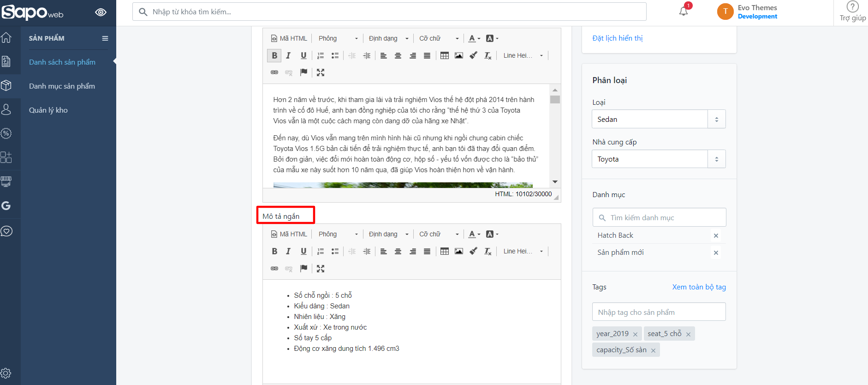
Task: Open settings gear at sidebar bottom
Action: [x=6, y=373]
